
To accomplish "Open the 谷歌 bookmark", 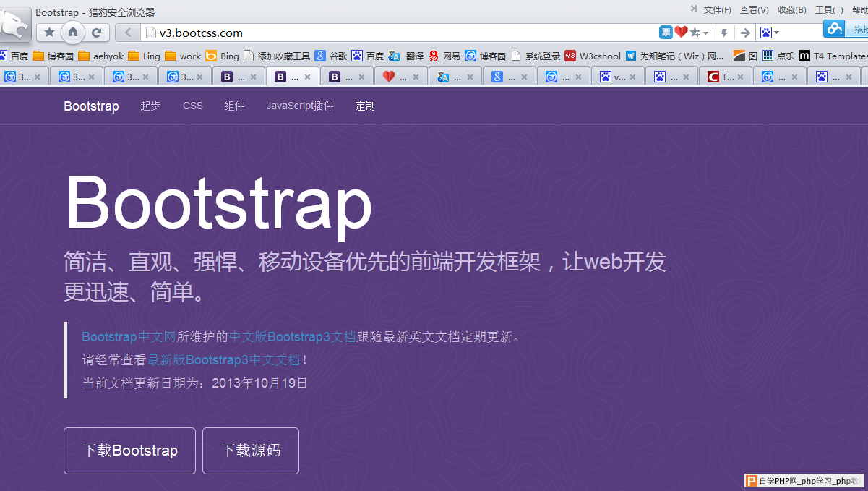I will click(x=331, y=56).
